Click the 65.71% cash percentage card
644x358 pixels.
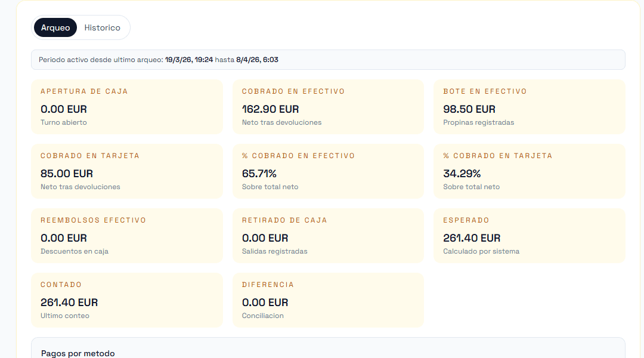328,171
